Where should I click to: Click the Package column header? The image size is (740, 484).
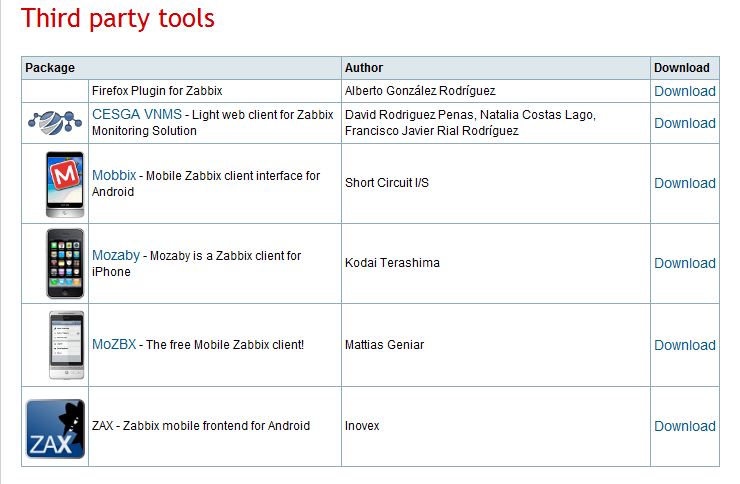(x=50, y=68)
